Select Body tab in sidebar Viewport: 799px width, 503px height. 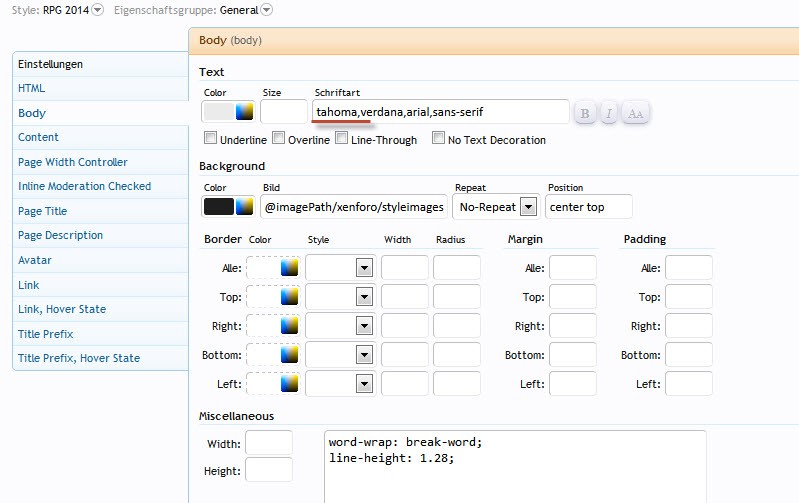coord(100,113)
